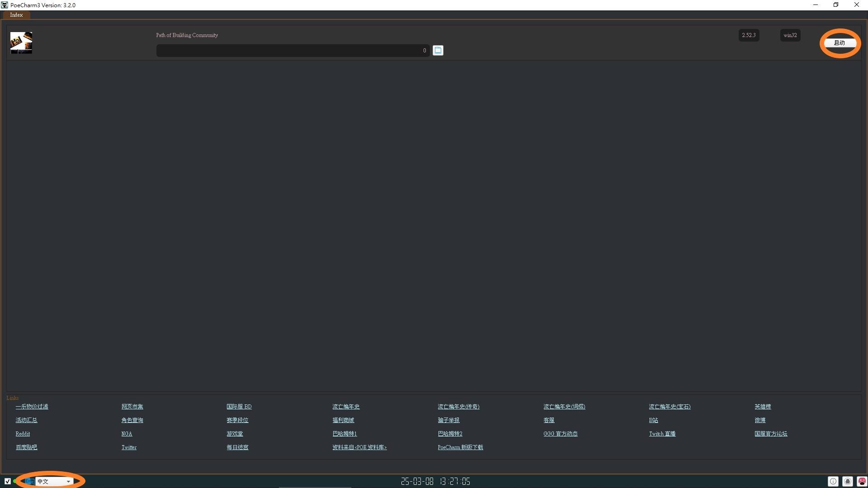Click the PoeCharm3 app icon in title bar
868x488 pixels.
click(5, 5)
